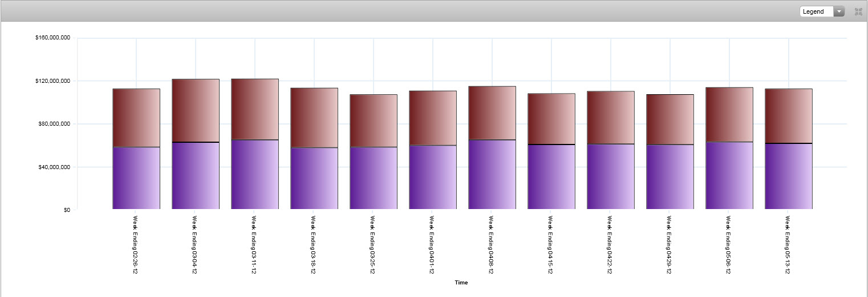Select the maroon segment for Week Ending 04-08-12
This screenshot has width=868, height=297.
[492, 113]
